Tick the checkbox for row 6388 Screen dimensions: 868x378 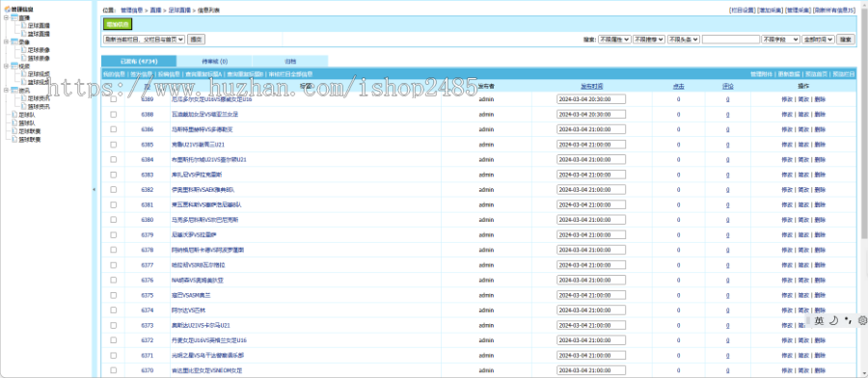(114, 115)
